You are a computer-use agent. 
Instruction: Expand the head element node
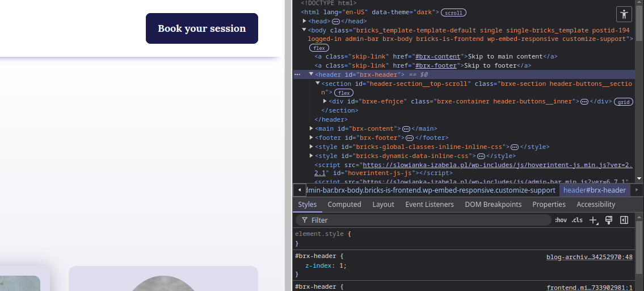tap(304, 21)
